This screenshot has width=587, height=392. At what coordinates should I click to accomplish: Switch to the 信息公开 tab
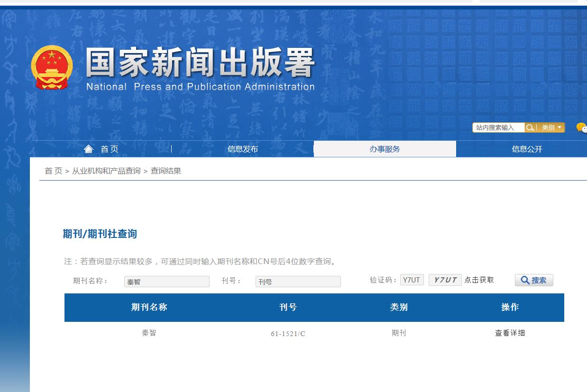[x=526, y=148]
